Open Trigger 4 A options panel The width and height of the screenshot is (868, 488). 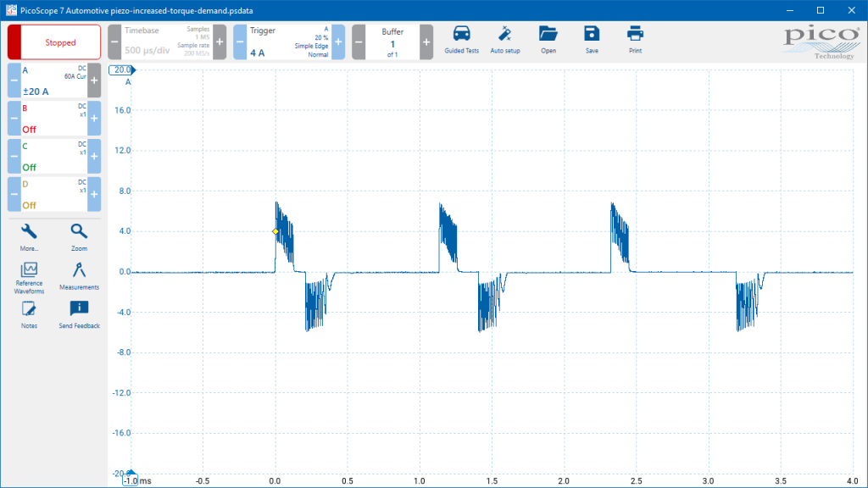click(x=289, y=42)
